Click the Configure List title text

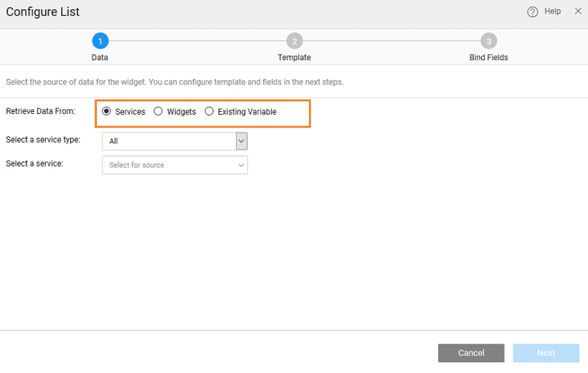pos(43,12)
